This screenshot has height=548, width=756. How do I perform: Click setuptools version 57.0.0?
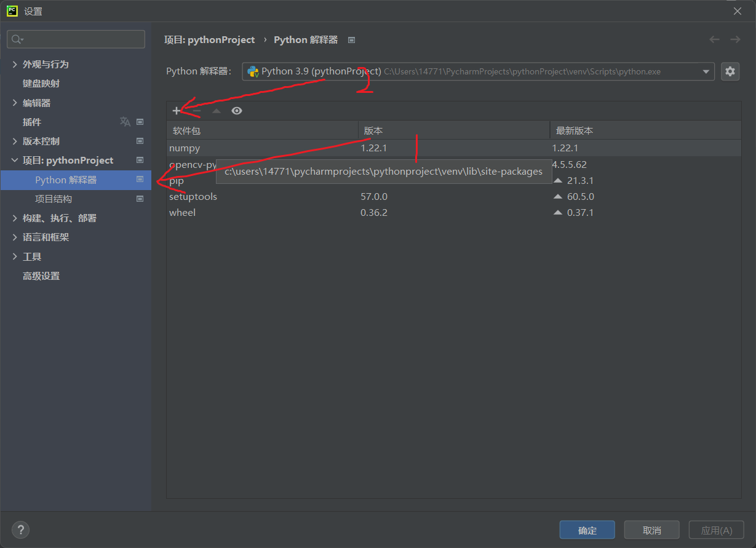point(374,197)
